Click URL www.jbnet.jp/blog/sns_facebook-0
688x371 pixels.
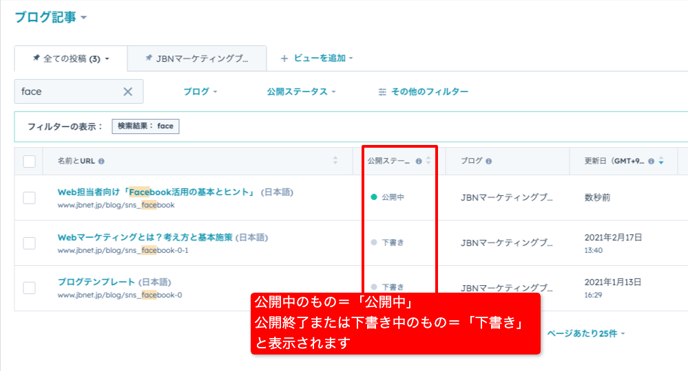coord(120,295)
